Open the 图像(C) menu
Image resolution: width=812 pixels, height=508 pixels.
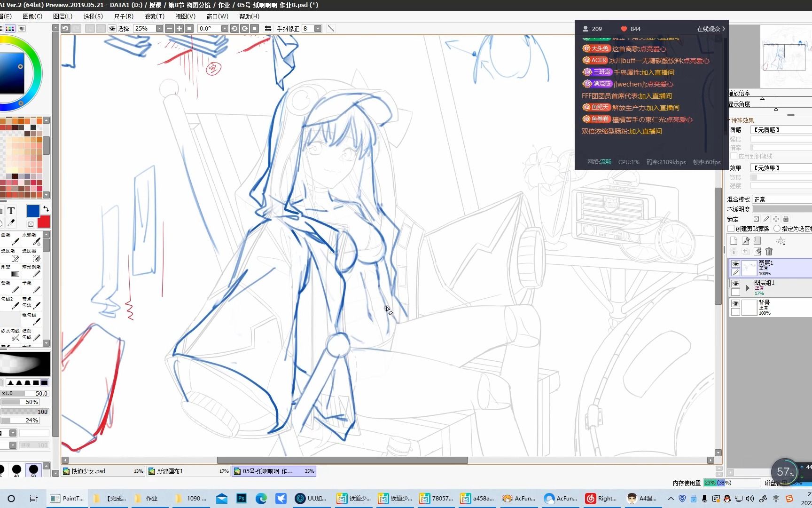(32, 16)
